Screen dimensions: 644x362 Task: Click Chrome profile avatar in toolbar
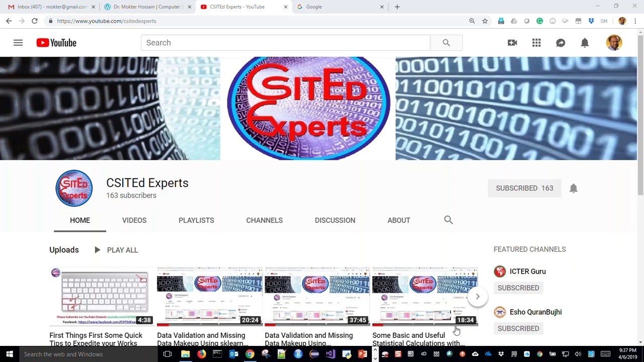622,21
